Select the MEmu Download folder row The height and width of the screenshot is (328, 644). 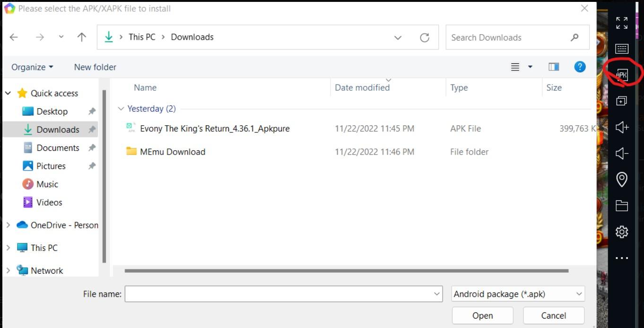(x=173, y=152)
